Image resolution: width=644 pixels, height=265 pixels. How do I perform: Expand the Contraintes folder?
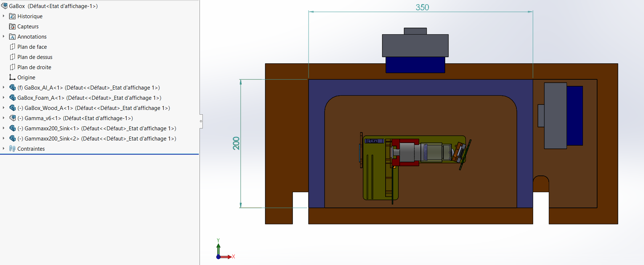coord(4,149)
